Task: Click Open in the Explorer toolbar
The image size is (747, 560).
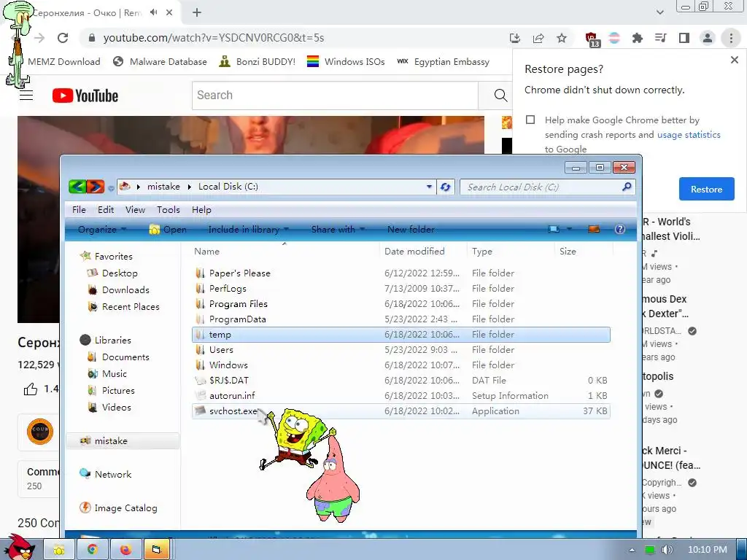Action: pyautogui.click(x=168, y=229)
